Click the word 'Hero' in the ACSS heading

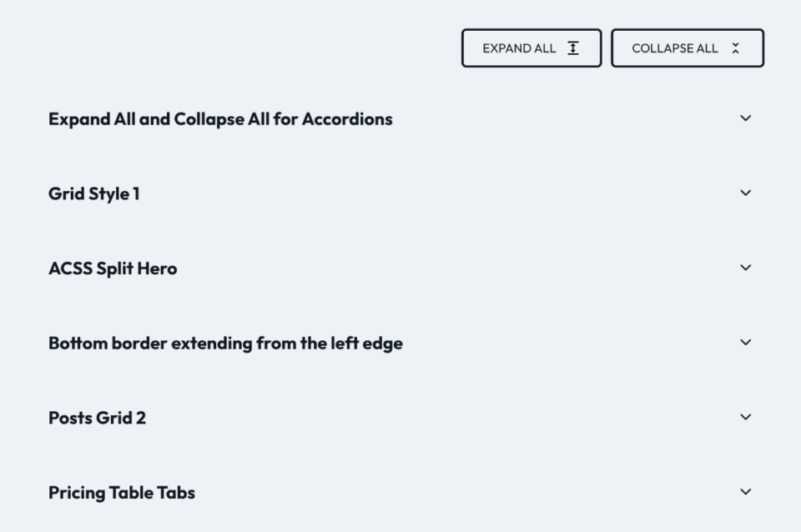[x=158, y=269]
